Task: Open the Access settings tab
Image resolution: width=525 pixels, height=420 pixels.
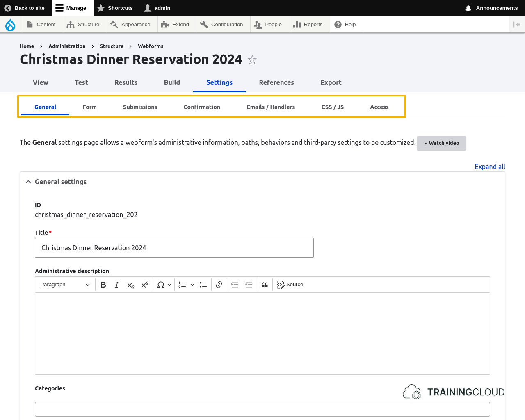Action: pyautogui.click(x=379, y=107)
